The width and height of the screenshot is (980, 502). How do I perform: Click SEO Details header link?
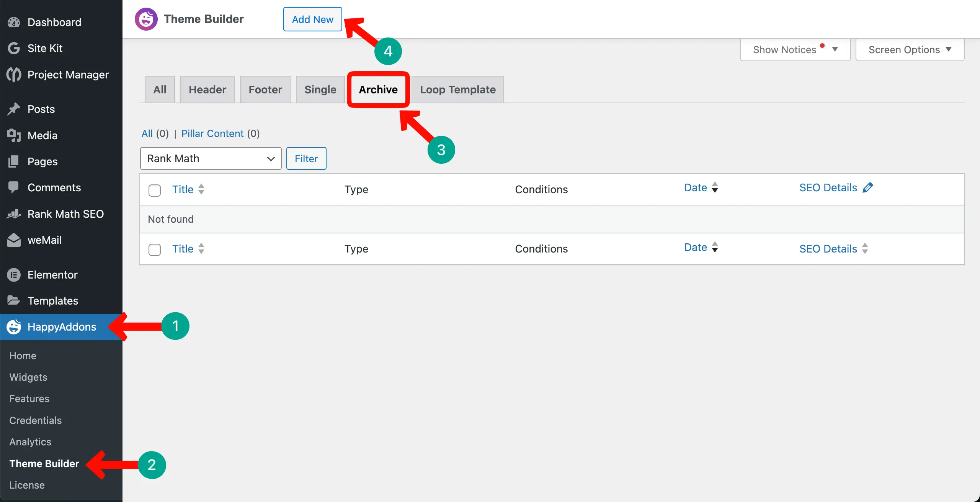(828, 187)
